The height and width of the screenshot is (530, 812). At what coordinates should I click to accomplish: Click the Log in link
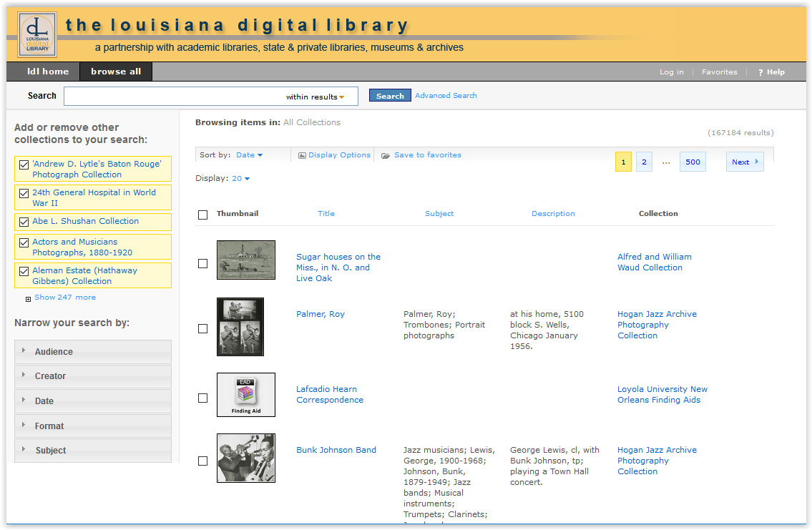pyautogui.click(x=671, y=72)
